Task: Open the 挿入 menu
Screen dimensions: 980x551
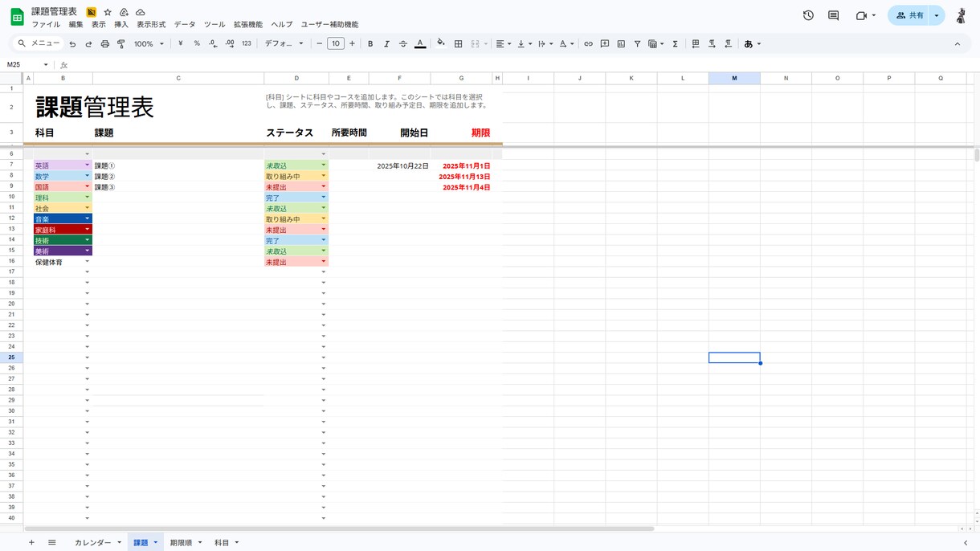Action: [121, 25]
